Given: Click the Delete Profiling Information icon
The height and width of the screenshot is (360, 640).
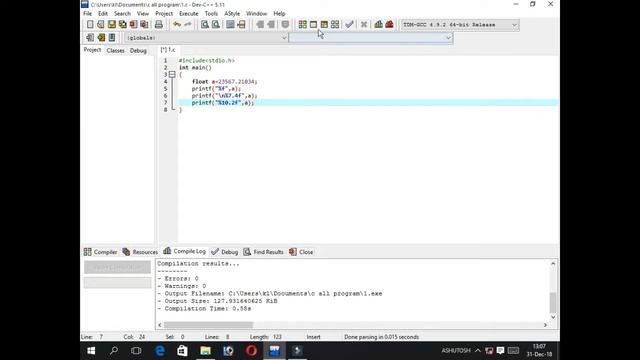Looking at the screenshot, I should tap(389, 24).
